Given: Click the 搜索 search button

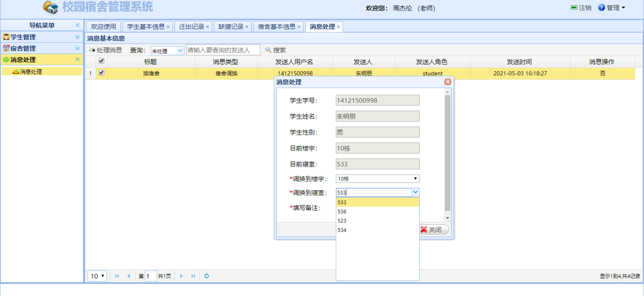Looking at the screenshot, I should pyautogui.click(x=275, y=50).
